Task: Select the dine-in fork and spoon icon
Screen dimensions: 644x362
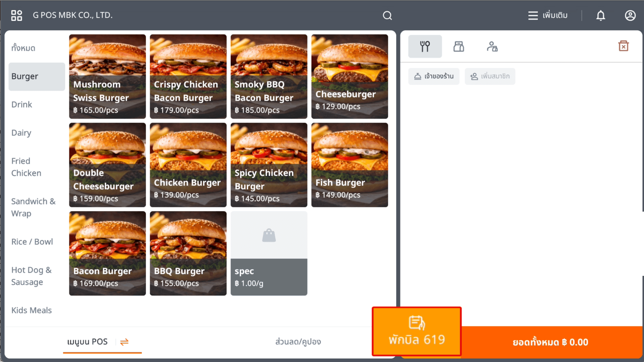Action: [425, 46]
